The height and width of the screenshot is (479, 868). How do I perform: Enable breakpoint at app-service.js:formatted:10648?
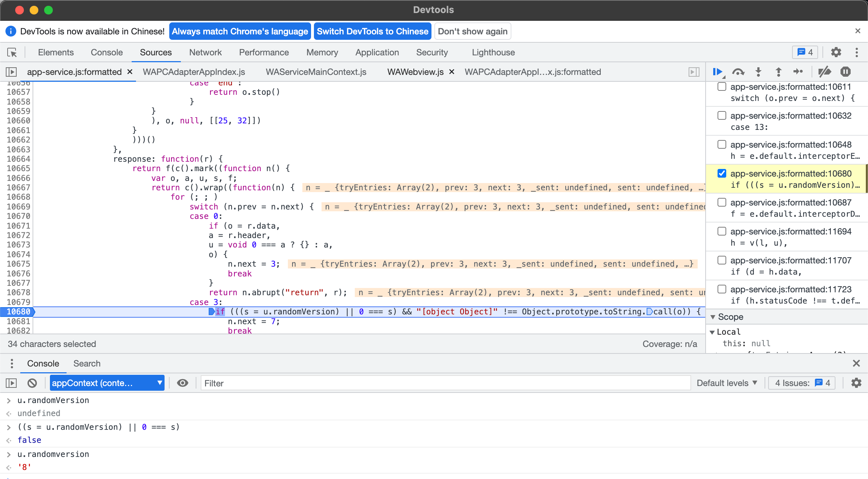pos(722,145)
